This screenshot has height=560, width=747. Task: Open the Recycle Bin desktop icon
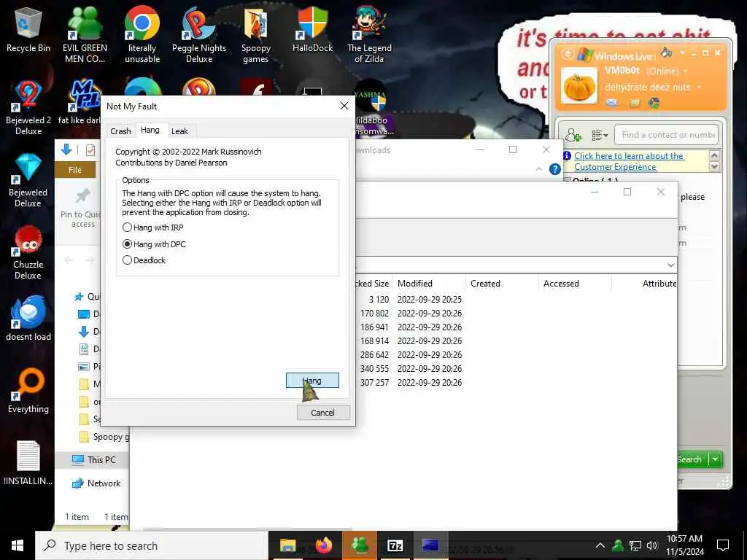(x=28, y=30)
